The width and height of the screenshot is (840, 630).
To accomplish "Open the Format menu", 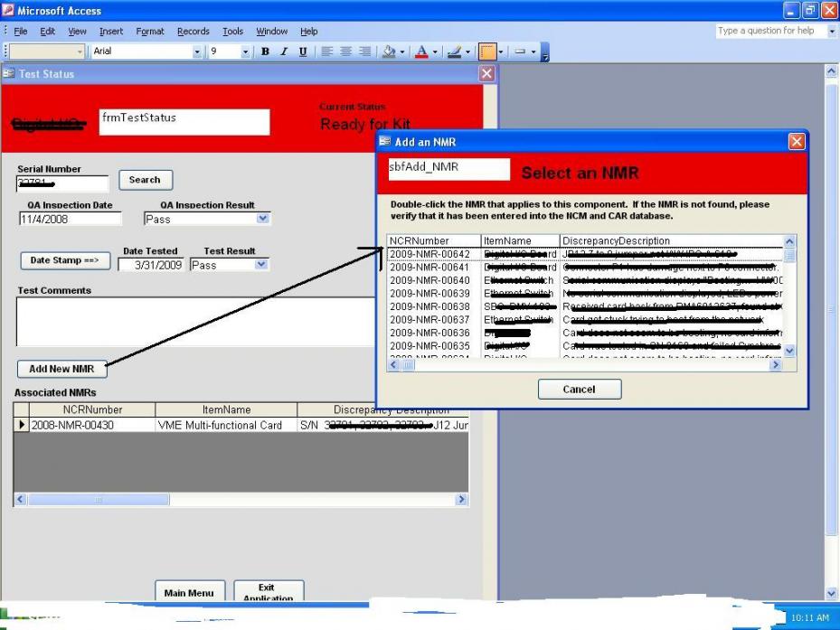I will tap(150, 31).
